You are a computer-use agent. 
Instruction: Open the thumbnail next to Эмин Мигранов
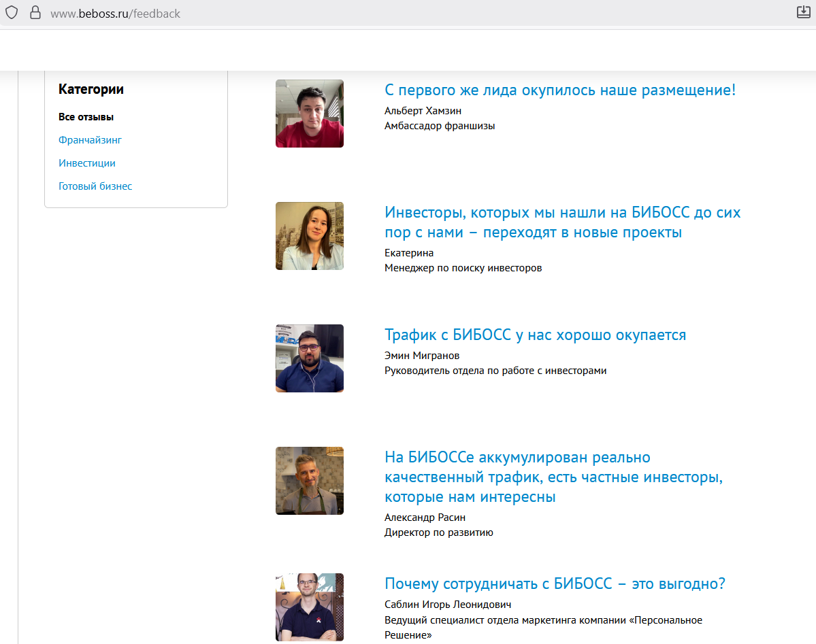pyautogui.click(x=310, y=358)
